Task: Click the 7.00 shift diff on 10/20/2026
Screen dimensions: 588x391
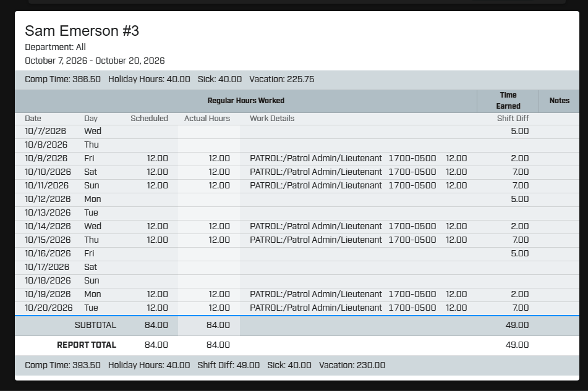Action: pyautogui.click(x=521, y=308)
